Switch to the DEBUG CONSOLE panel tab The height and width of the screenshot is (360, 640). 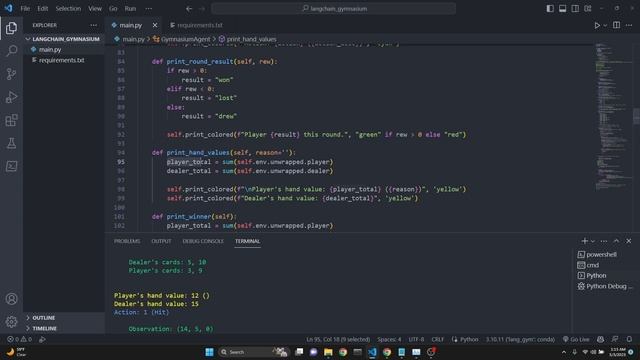pos(203,241)
